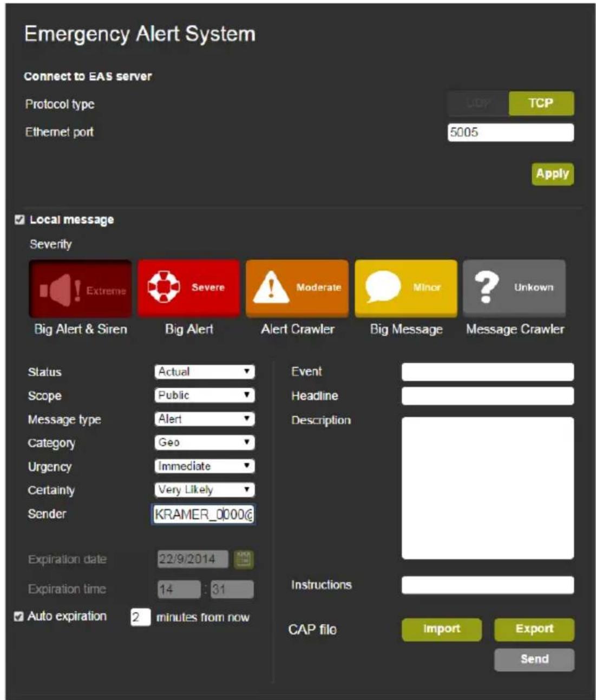The width and height of the screenshot is (596, 700).
Task: Switch protocol type to UDP
Action: click(x=478, y=103)
